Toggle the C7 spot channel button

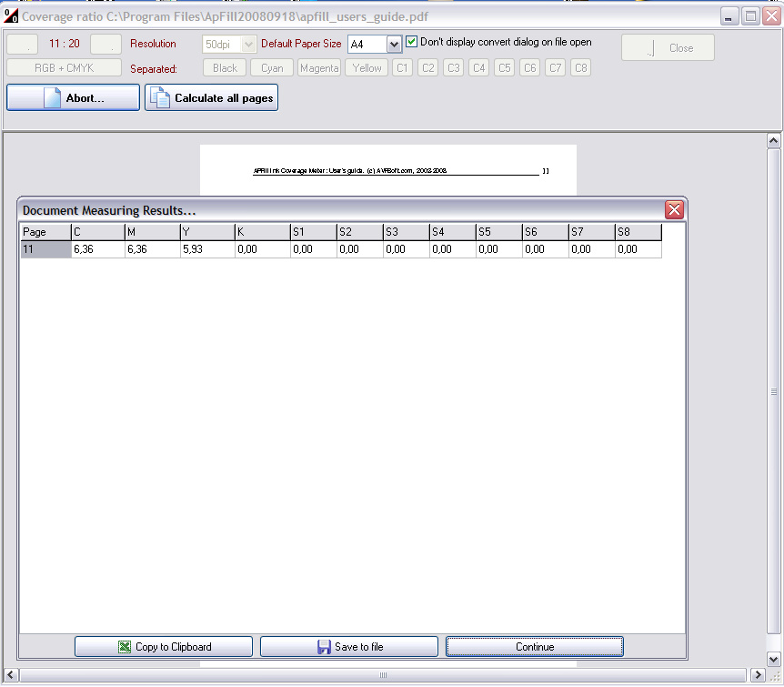[x=556, y=68]
